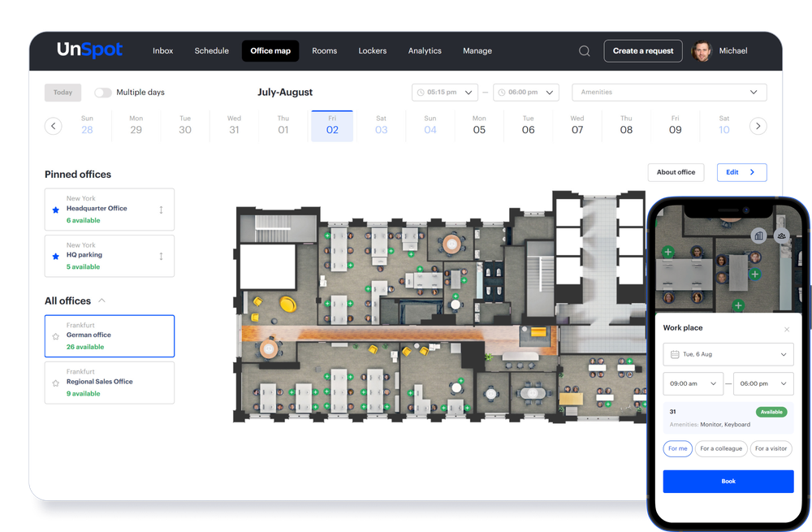Select Fri 02 in date strip
This screenshot has width=812, height=532.
click(x=332, y=126)
